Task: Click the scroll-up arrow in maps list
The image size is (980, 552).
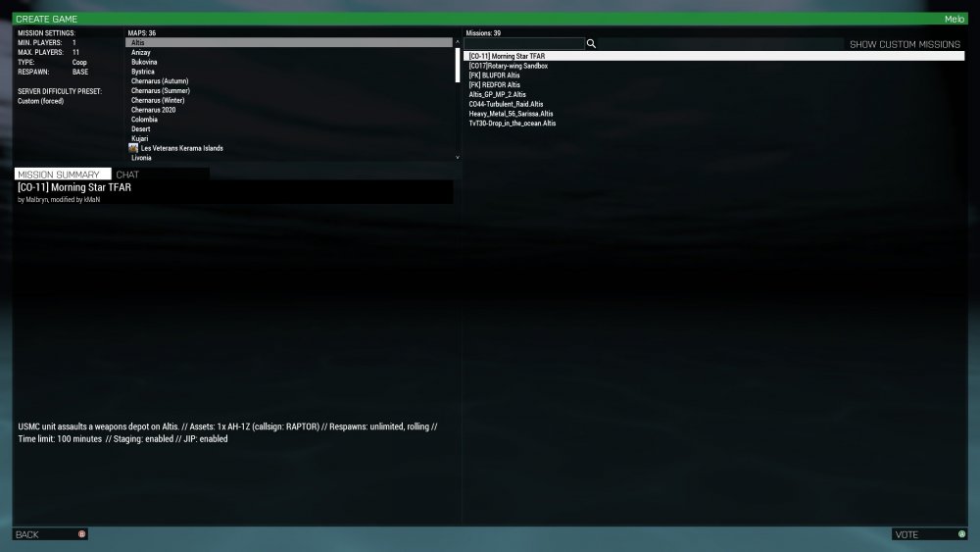Action: tap(457, 42)
